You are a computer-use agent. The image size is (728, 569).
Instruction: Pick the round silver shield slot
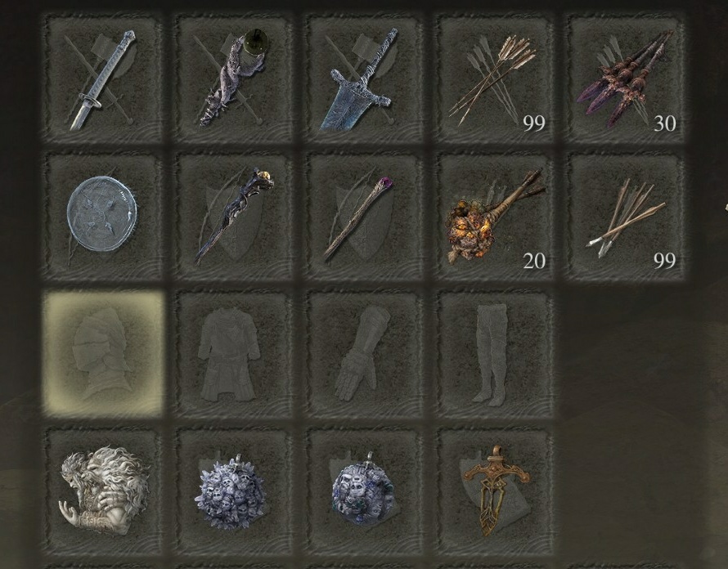click(x=103, y=217)
